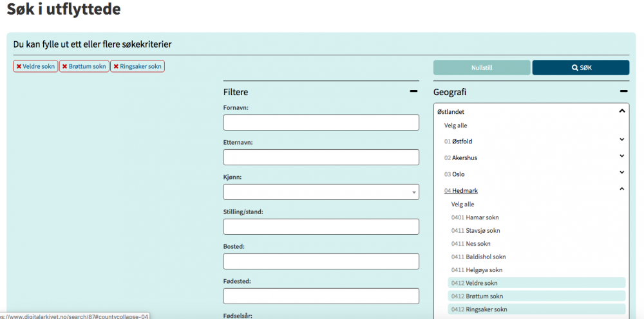Viewport: 644px width, 319px height.
Task: Remove the Ringsaker sokn filter tag
Action: click(x=137, y=66)
